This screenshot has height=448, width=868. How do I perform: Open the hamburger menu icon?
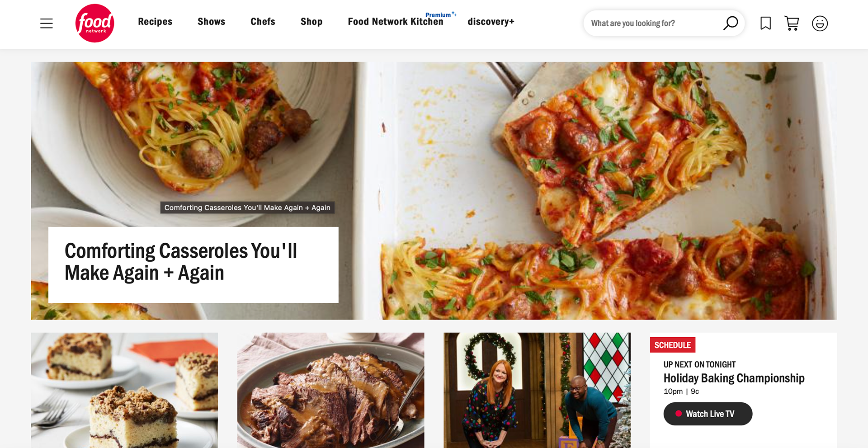tap(47, 24)
